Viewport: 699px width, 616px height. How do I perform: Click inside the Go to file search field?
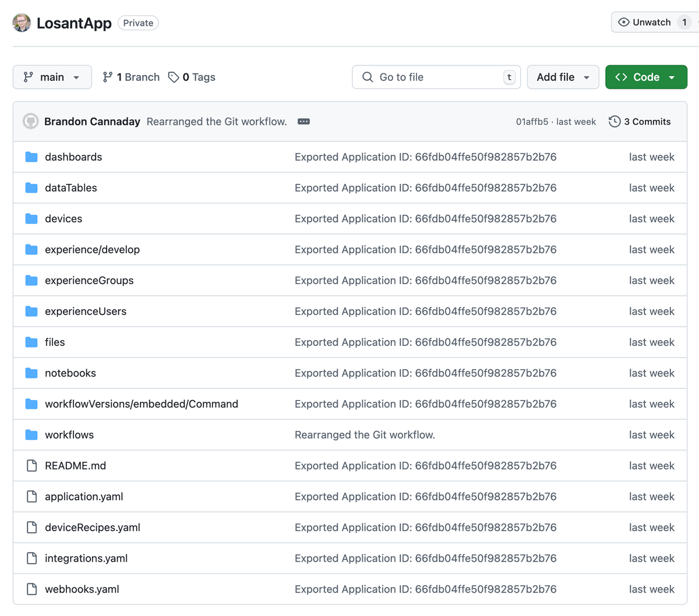(436, 77)
